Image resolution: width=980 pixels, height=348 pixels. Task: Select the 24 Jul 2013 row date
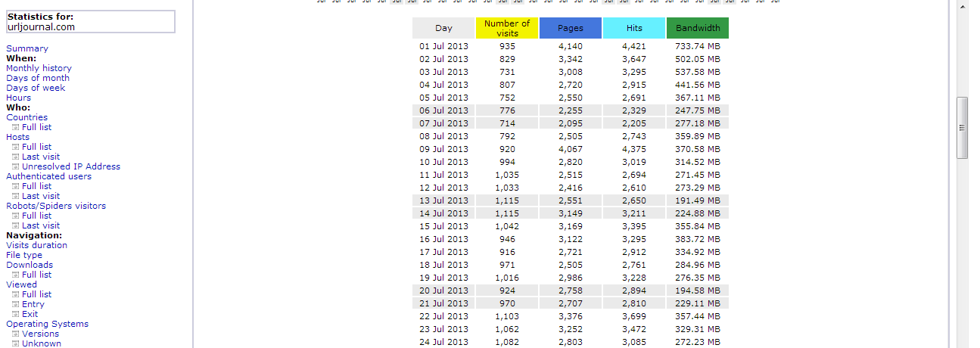pos(443,342)
